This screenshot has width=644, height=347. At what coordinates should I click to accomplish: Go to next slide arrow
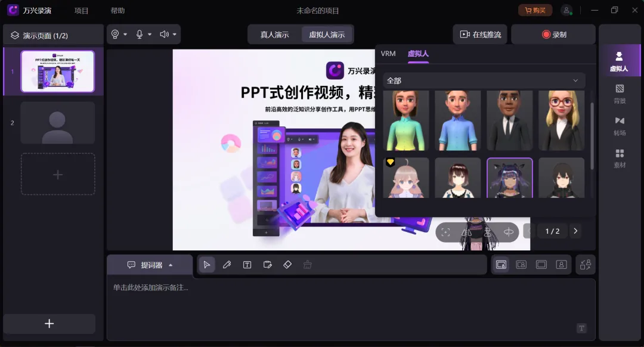(x=575, y=231)
